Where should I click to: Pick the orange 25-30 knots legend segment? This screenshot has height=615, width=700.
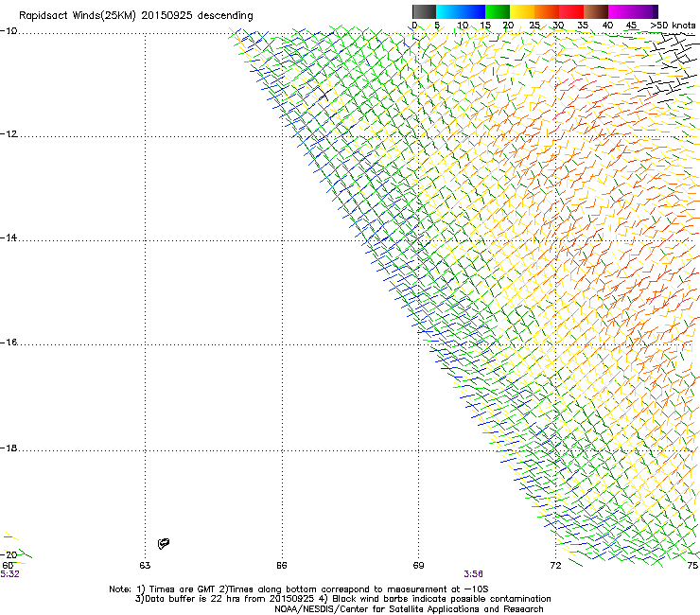[x=547, y=11]
